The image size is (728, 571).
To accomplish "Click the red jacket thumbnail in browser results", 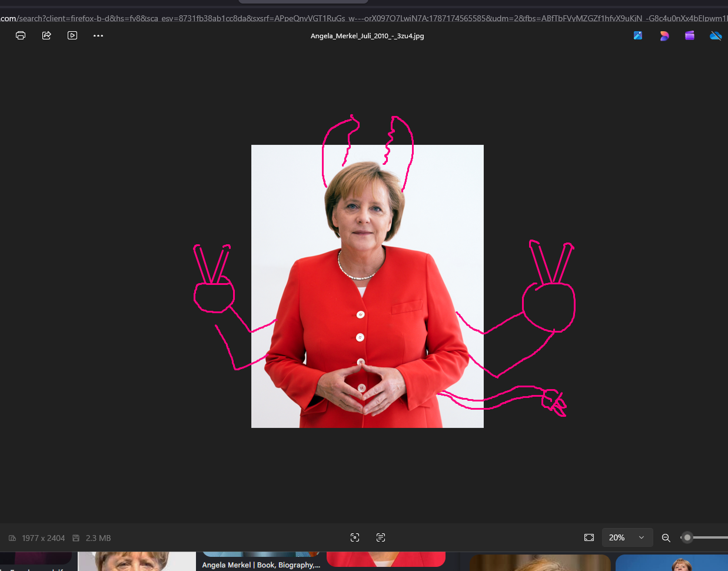I will point(386,559).
